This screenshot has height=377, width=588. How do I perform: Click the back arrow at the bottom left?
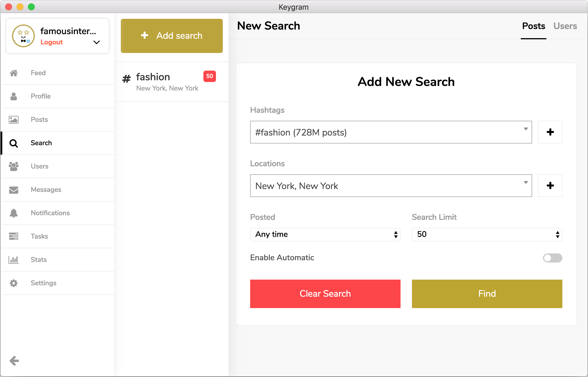tap(14, 361)
